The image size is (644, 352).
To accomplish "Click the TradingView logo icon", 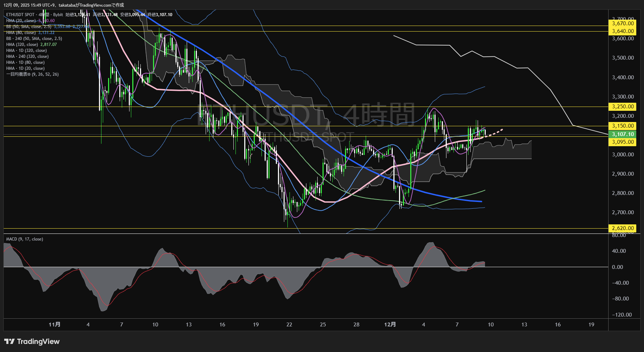I will tap(9, 341).
